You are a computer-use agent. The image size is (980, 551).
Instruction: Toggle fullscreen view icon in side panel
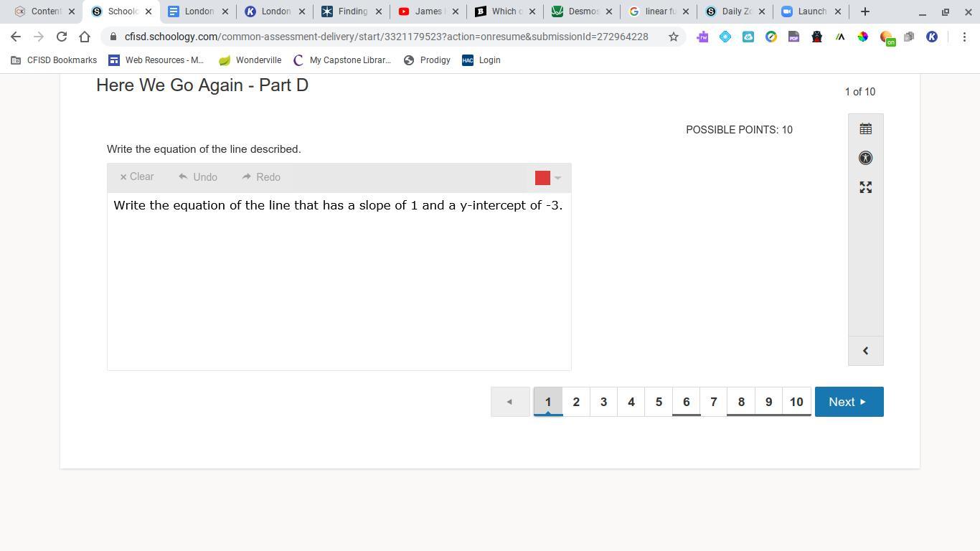point(865,187)
